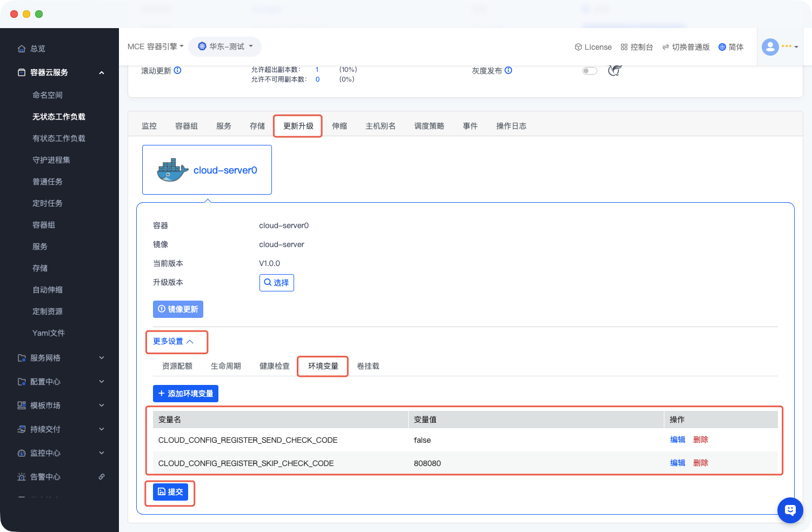Expand the 服务网格 sidebar menu

tap(102, 358)
